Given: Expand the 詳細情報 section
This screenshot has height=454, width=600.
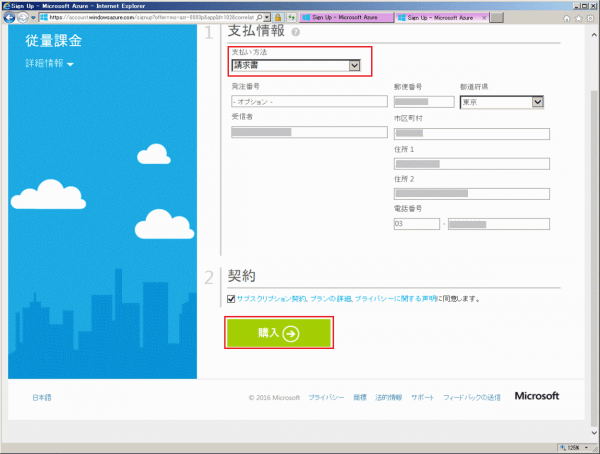Looking at the screenshot, I should [49, 64].
